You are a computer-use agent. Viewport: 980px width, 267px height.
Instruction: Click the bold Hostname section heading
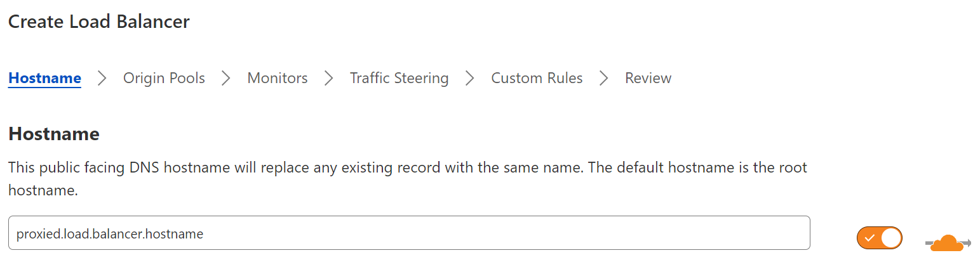click(53, 134)
